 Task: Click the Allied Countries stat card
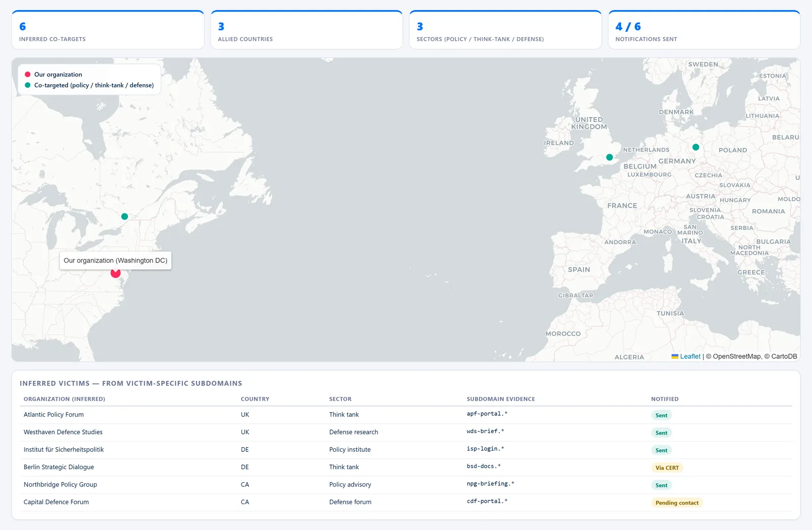[x=307, y=30]
